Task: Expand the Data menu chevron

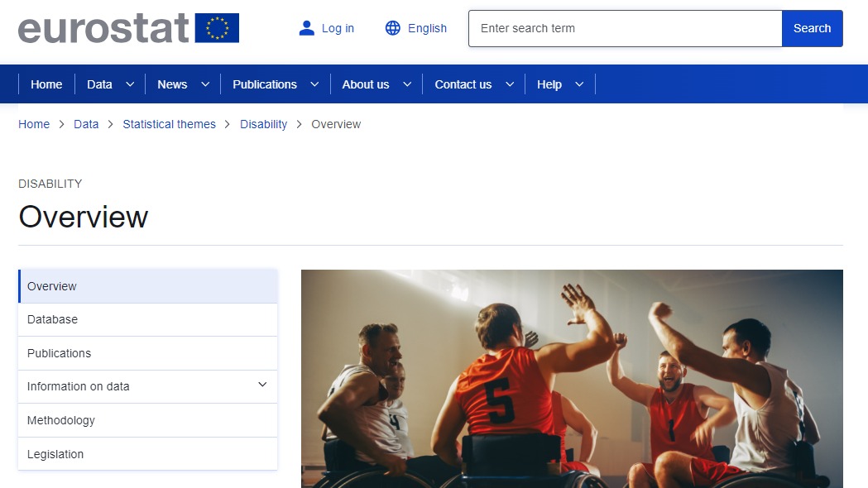Action: click(130, 84)
